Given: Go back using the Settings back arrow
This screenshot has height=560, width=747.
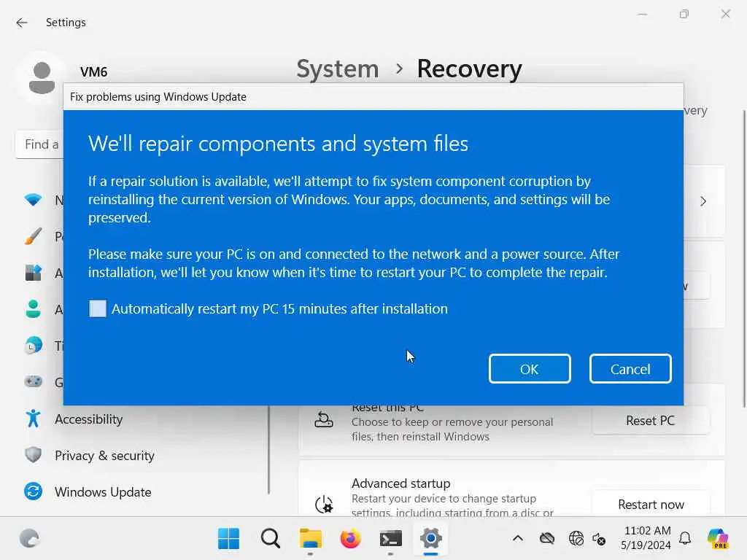Looking at the screenshot, I should 21,23.
